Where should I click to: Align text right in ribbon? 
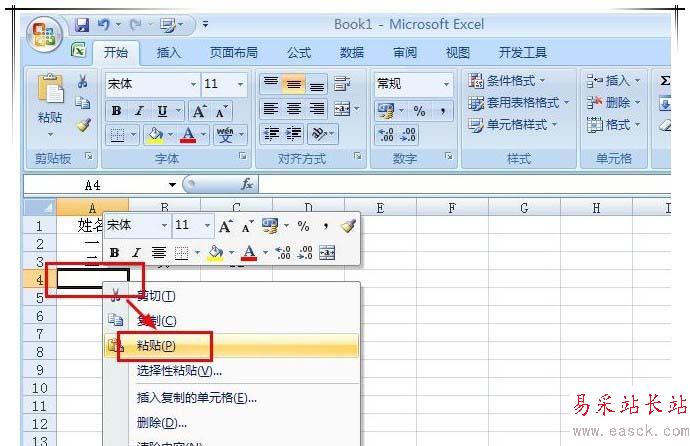(316, 108)
